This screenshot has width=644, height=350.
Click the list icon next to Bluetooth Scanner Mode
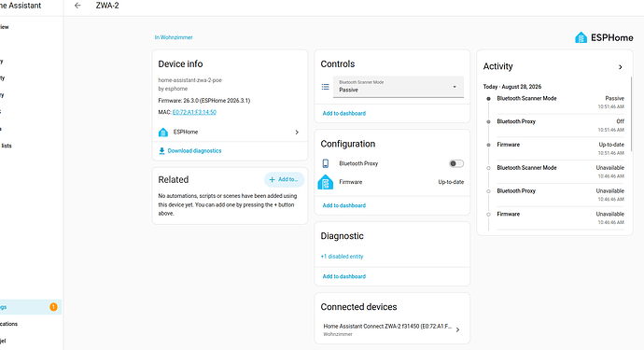pyautogui.click(x=326, y=87)
